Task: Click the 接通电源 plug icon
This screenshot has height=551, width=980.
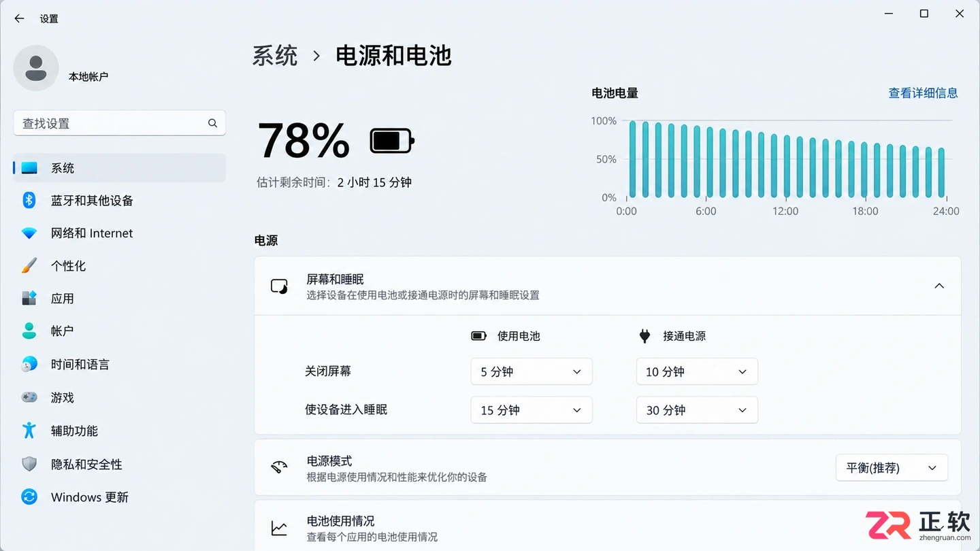Action: click(644, 336)
